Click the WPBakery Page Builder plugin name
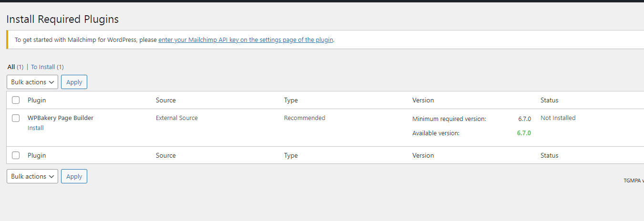Screen dimensions: 644x221 (61, 118)
